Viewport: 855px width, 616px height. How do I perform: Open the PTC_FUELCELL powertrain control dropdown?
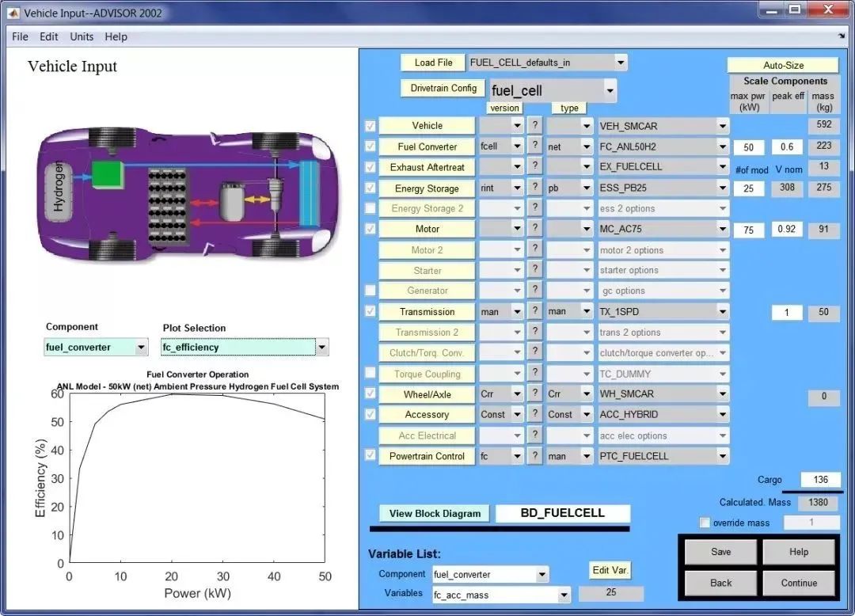click(663, 456)
